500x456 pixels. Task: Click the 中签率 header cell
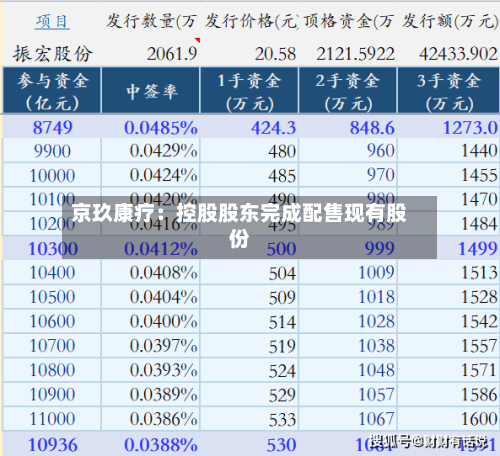click(151, 90)
